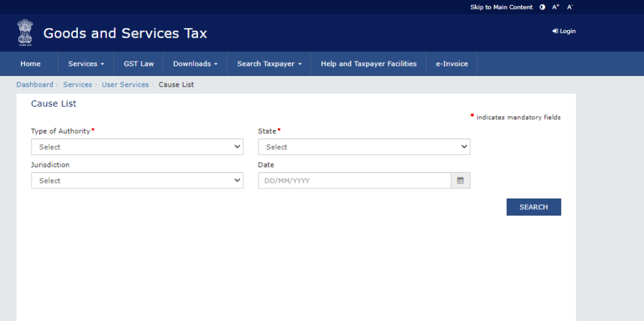Open Help and Taxpayer Facilities
The image size is (644, 321).
pos(369,63)
